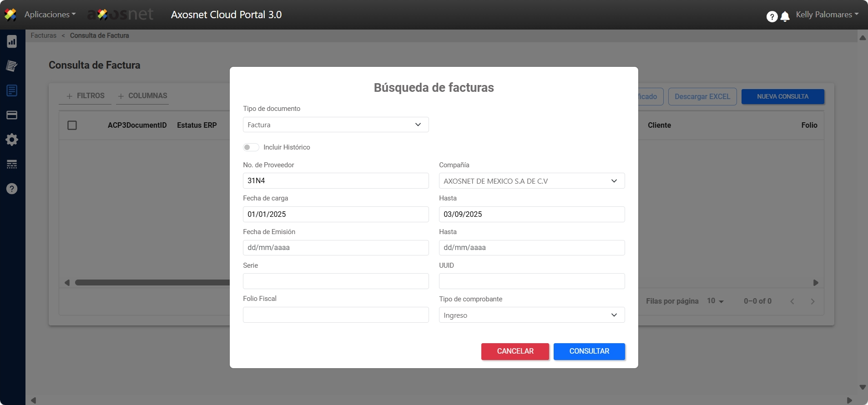
Task: Expand the Tipo de comprobante dropdown
Action: point(531,315)
